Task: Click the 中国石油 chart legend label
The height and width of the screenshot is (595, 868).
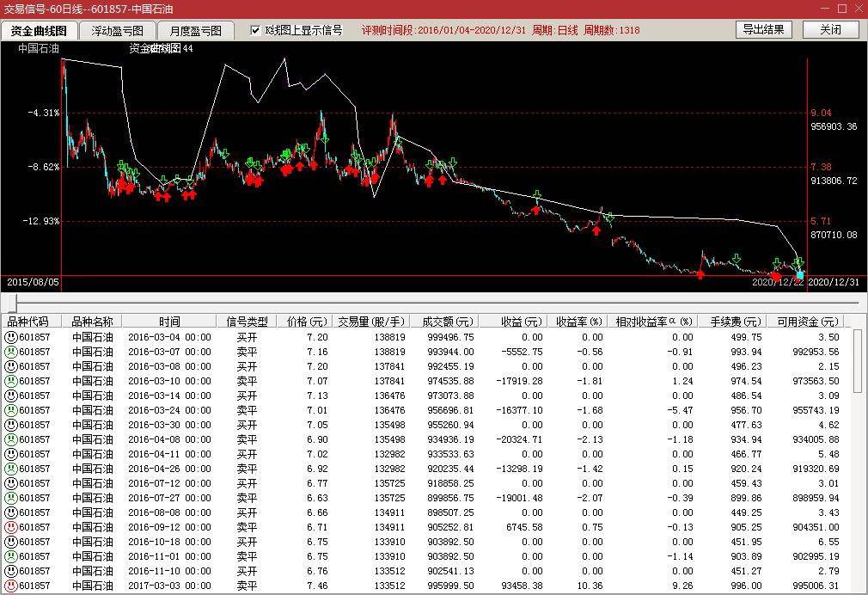Action: pos(38,48)
